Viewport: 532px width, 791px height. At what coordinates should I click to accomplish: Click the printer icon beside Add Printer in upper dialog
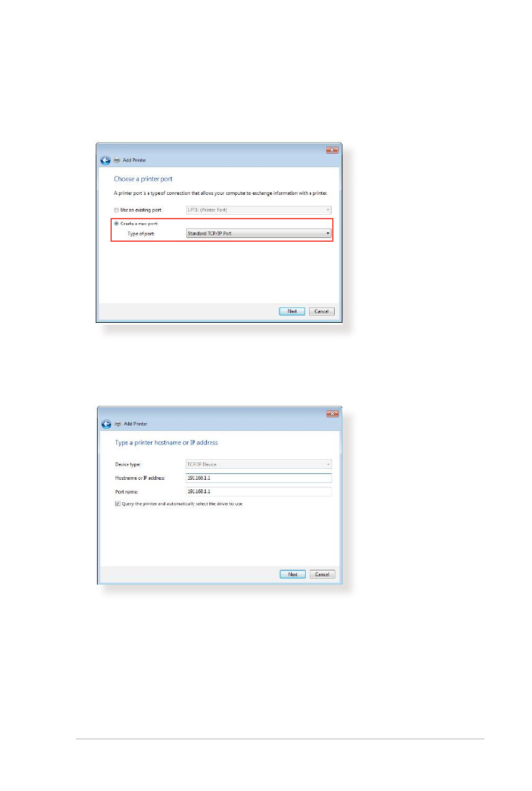click(x=117, y=160)
